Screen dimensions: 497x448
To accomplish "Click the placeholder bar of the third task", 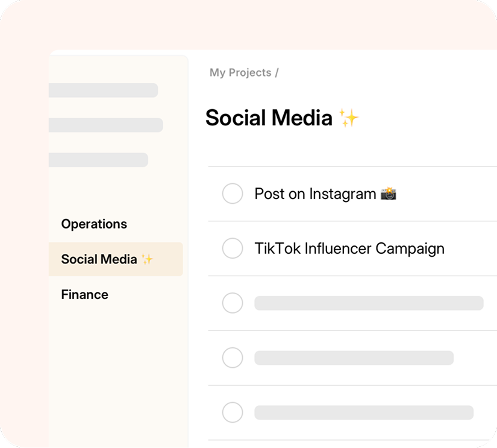I will pyautogui.click(x=369, y=303).
